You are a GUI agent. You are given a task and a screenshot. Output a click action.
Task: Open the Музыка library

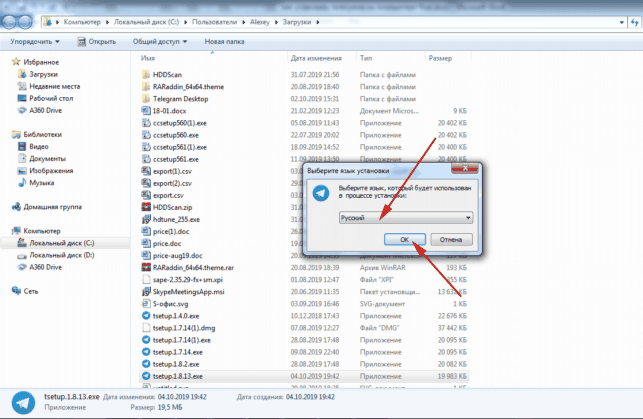tap(41, 182)
